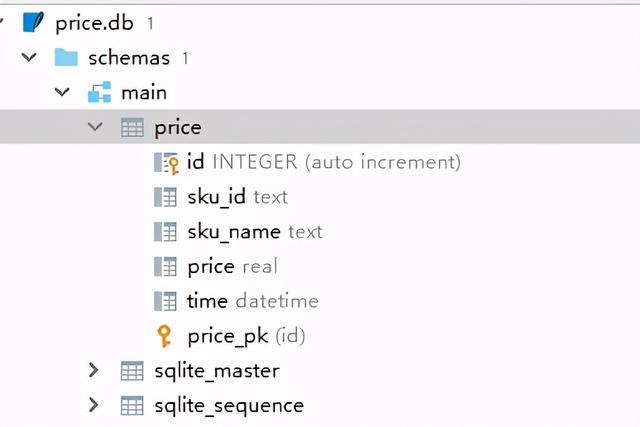Click the sqlite_master table icon
The image size is (640, 427).
132,371
